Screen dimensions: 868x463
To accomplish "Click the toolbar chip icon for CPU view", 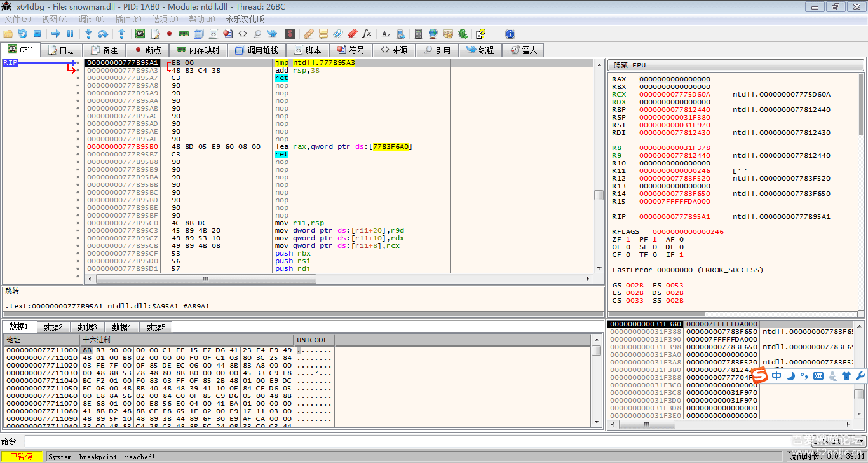I will click(x=140, y=34).
